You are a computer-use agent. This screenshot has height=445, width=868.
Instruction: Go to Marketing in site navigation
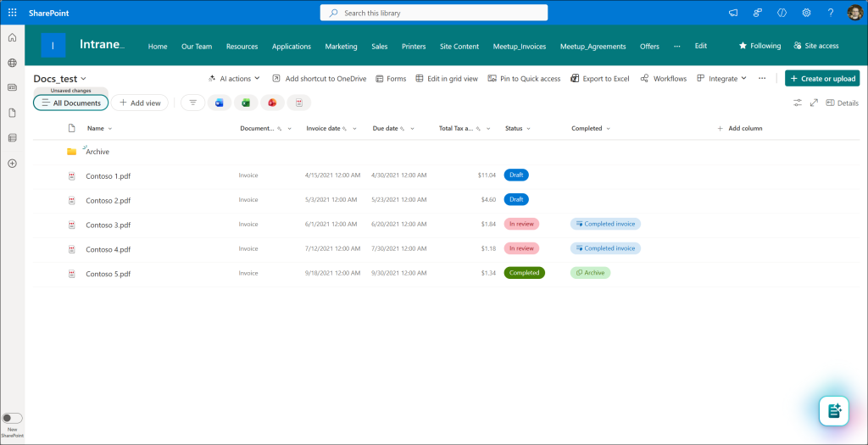341,47
